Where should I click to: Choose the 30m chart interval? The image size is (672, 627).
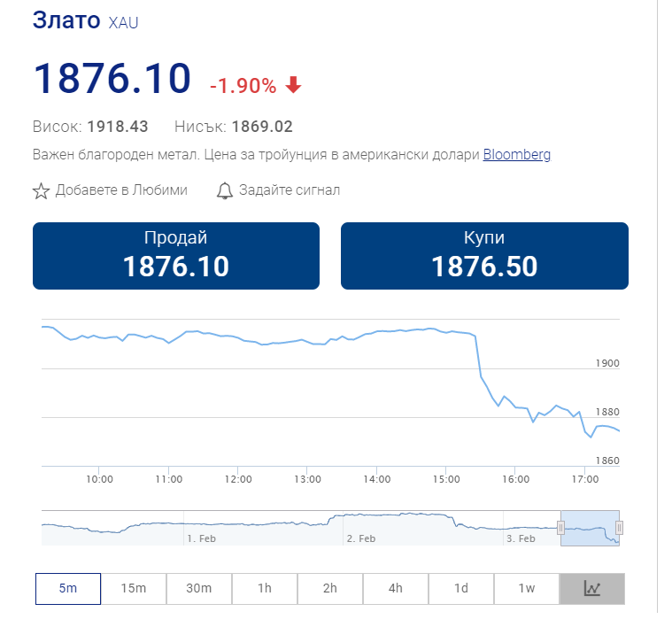[x=199, y=588]
